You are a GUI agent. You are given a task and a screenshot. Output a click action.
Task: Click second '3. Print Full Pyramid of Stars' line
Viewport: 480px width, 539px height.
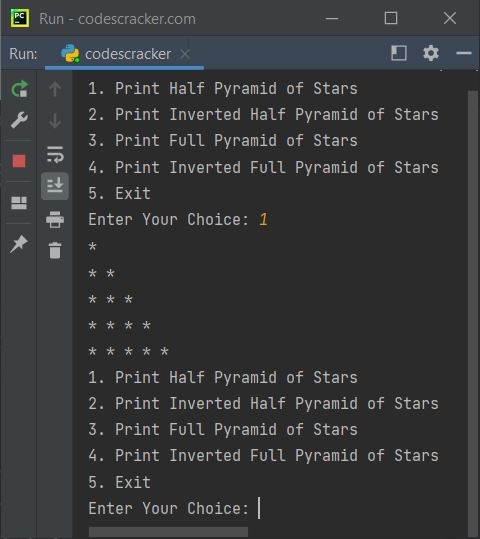point(223,430)
